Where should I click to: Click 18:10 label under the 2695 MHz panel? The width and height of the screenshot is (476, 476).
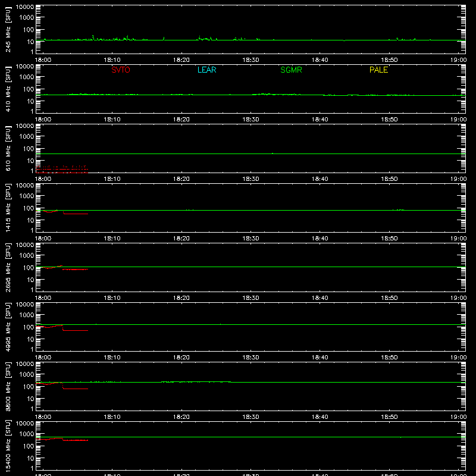pos(112,298)
